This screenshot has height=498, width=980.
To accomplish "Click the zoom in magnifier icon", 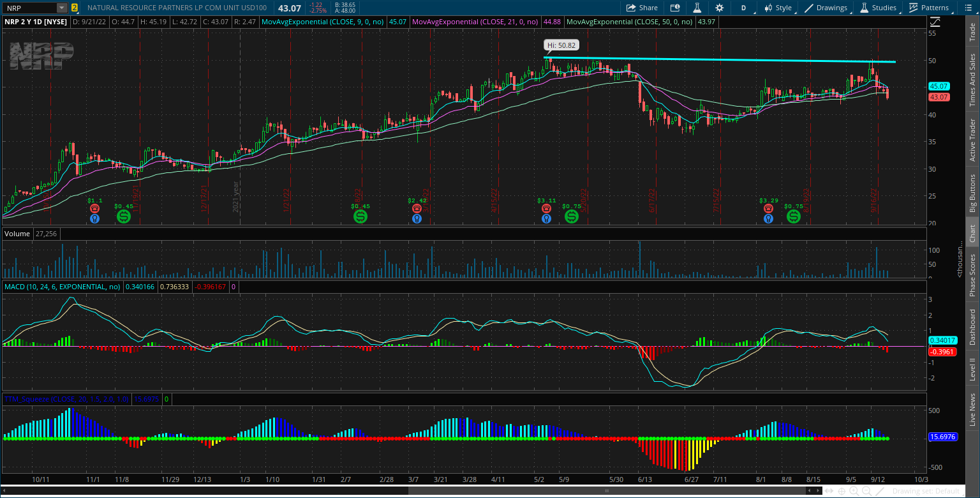I will (x=855, y=491).
